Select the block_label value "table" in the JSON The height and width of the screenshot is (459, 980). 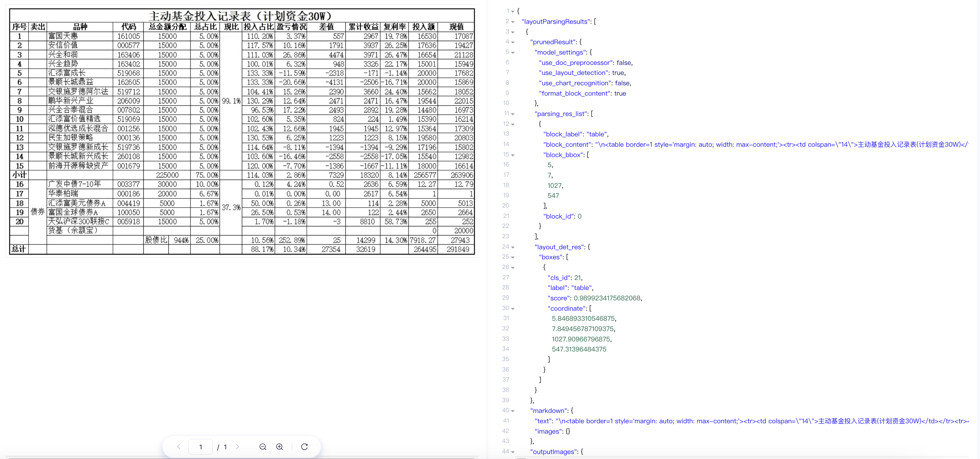(598, 134)
